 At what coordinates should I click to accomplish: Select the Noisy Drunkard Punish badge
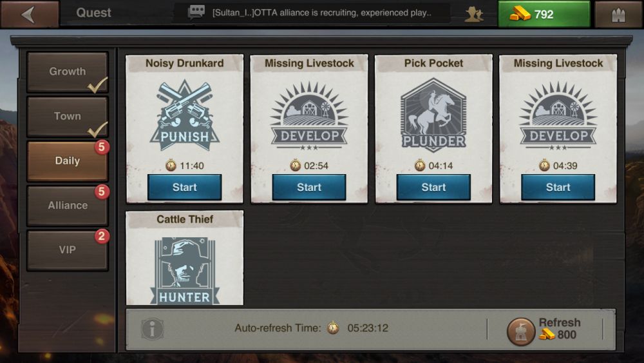(184, 117)
